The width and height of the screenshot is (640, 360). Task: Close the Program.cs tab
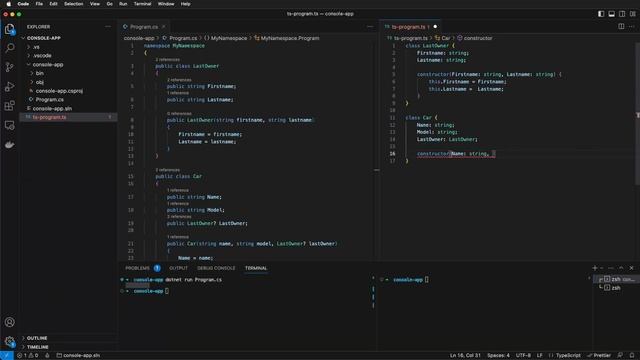pyautogui.click(x=164, y=27)
